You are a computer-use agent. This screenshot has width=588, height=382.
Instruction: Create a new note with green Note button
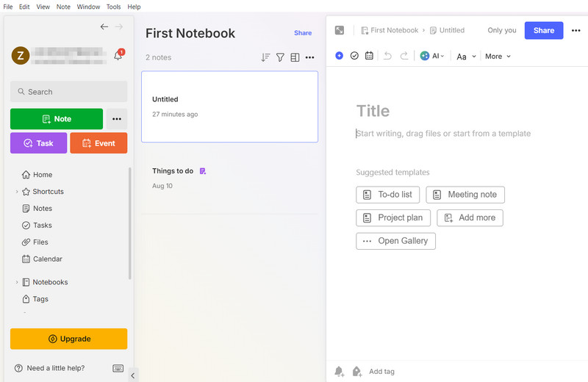click(57, 119)
